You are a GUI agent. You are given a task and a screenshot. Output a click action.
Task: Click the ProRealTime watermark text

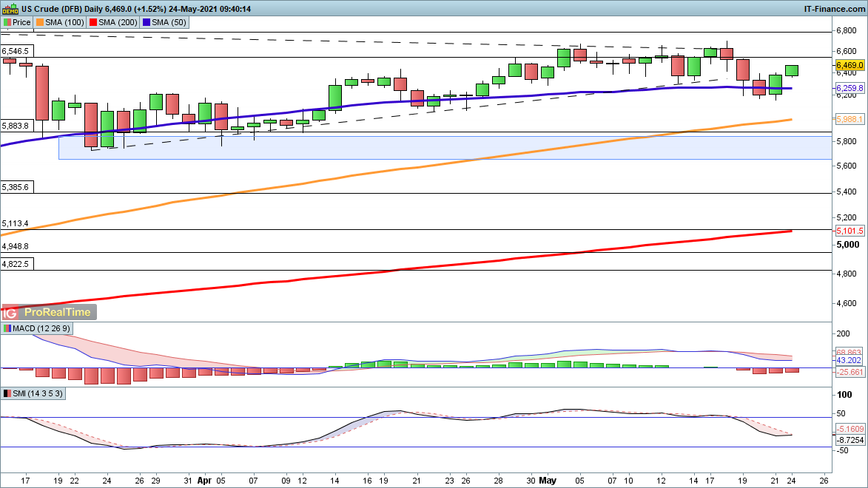coord(57,313)
